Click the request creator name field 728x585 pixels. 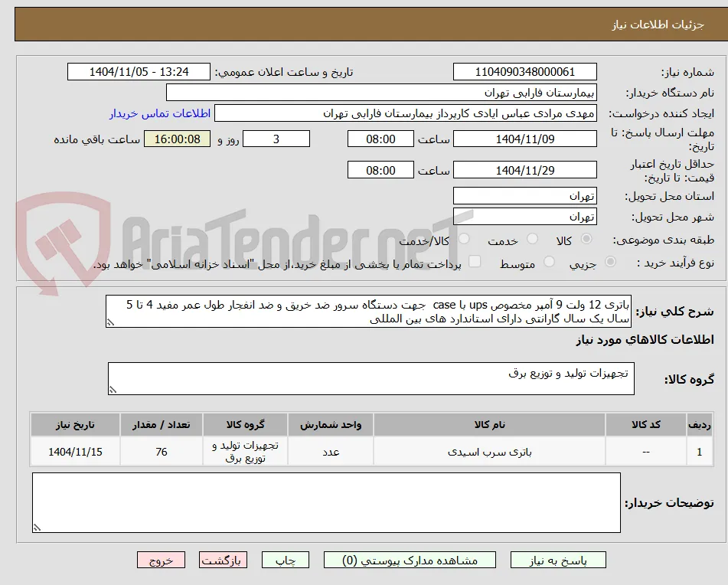pos(405,113)
